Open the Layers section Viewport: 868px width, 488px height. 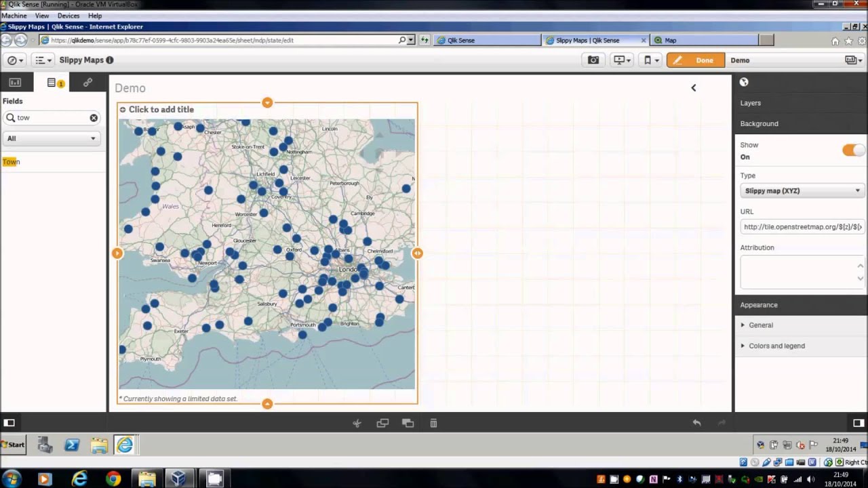pos(801,103)
